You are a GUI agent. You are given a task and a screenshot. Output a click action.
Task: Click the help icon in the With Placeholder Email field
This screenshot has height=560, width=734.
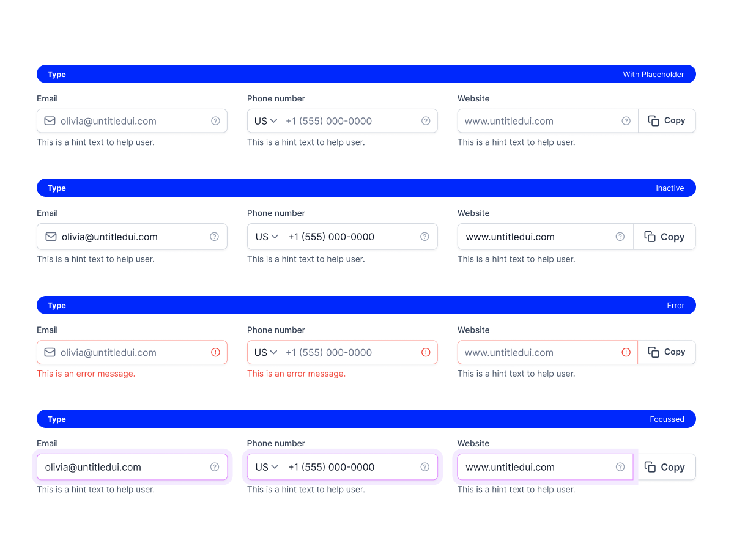pyautogui.click(x=215, y=121)
